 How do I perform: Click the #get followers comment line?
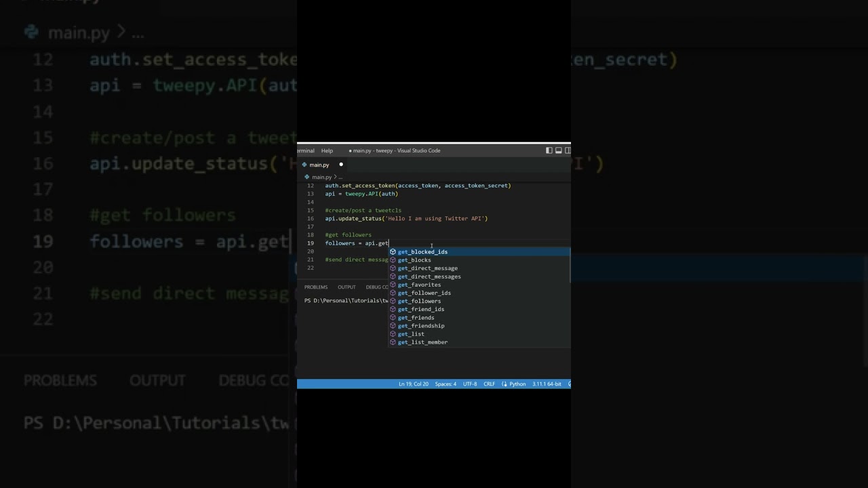(x=348, y=235)
